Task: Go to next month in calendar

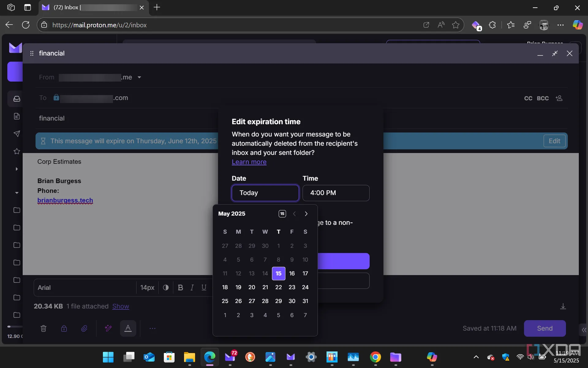Action: (x=306, y=214)
